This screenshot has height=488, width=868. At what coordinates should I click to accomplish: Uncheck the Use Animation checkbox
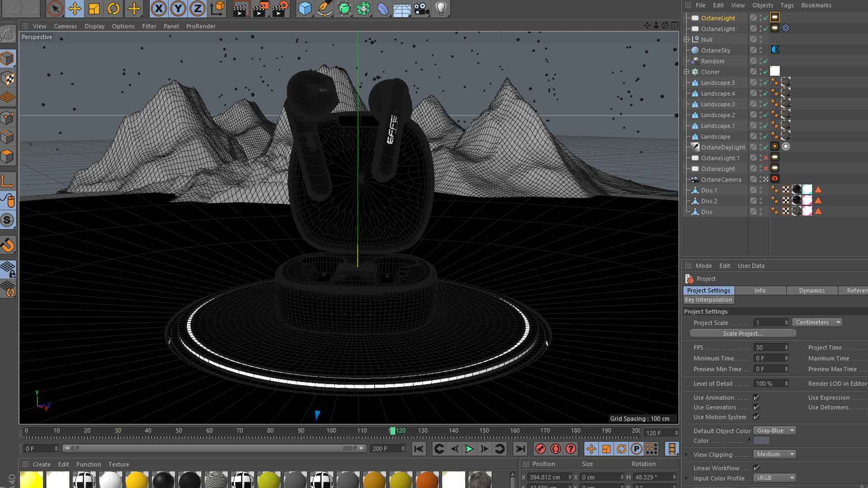click(x=756, y=397)
